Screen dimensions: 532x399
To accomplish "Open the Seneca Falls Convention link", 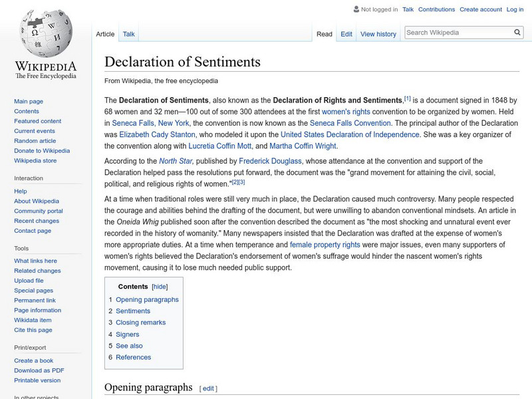I will point(350,123).
